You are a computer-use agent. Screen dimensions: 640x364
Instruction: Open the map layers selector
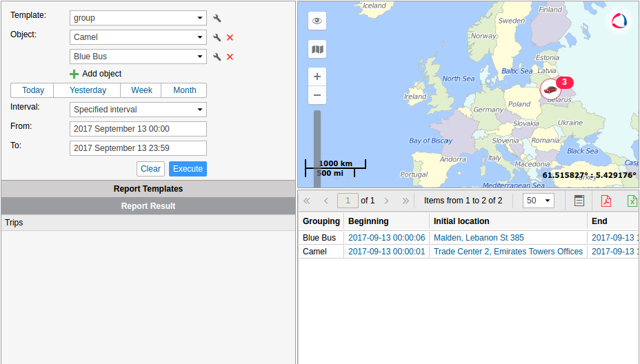pos(317,49)
